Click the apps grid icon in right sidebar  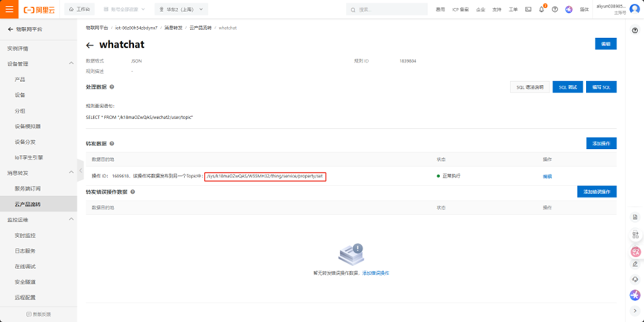[x=635, y=235]
